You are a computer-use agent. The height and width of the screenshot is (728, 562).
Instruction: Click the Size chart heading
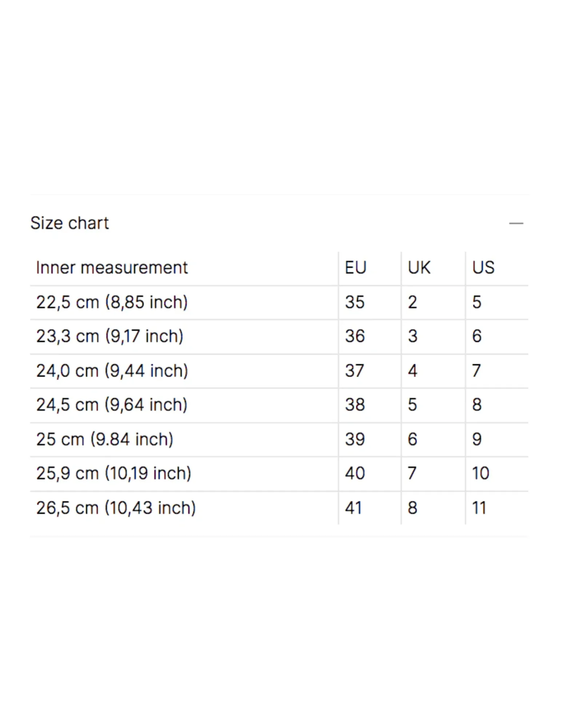[x=69, y=223]
